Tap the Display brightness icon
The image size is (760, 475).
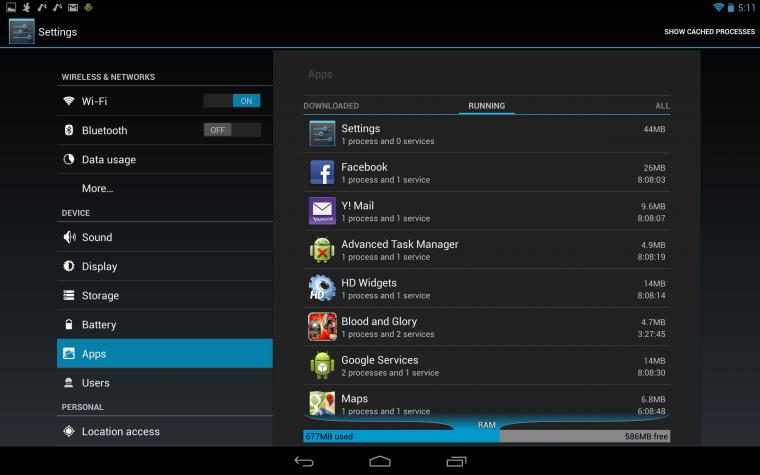coord(69,266)
